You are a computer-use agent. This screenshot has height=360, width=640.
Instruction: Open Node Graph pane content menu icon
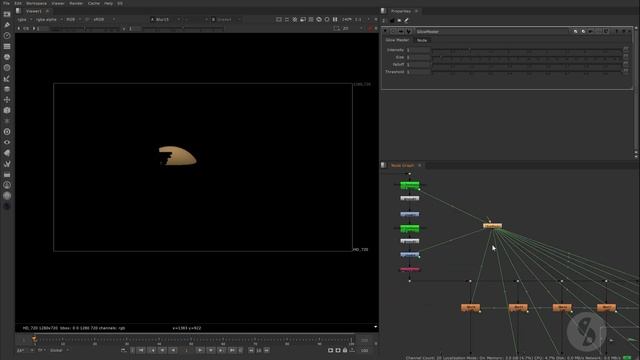pyautogui.click(x=383, y=165)
